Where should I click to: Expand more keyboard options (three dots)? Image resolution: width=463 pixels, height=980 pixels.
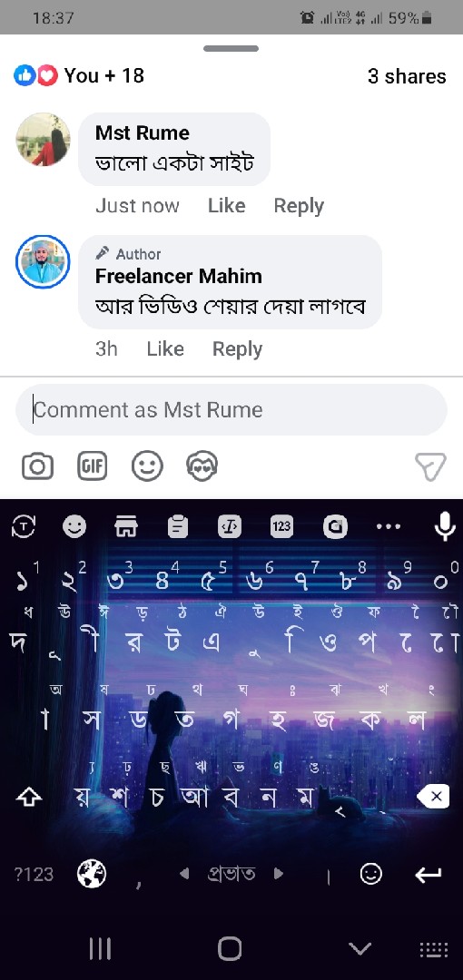[x=388, y=527]
